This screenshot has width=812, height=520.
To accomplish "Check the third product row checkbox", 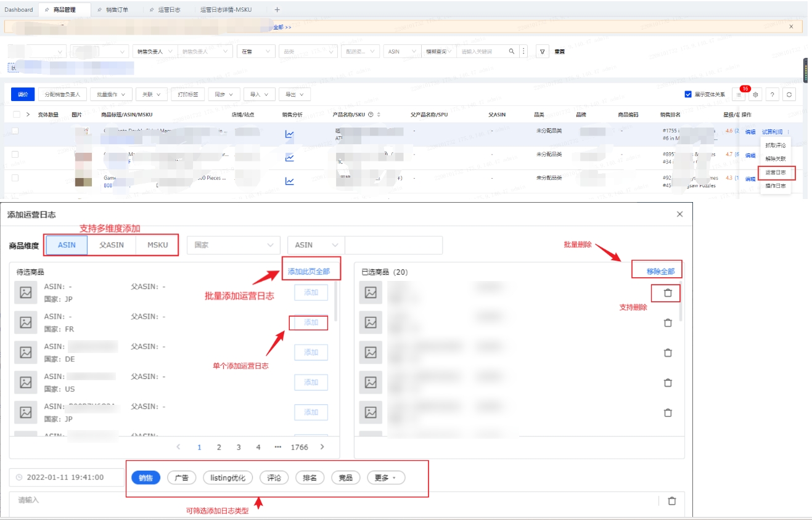I will (x=15, y=178).
